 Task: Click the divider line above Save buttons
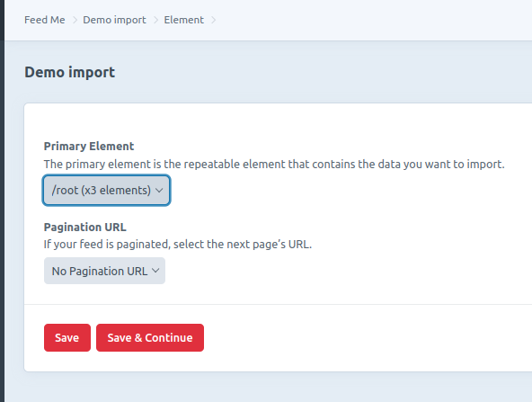[x=278, y=304]
